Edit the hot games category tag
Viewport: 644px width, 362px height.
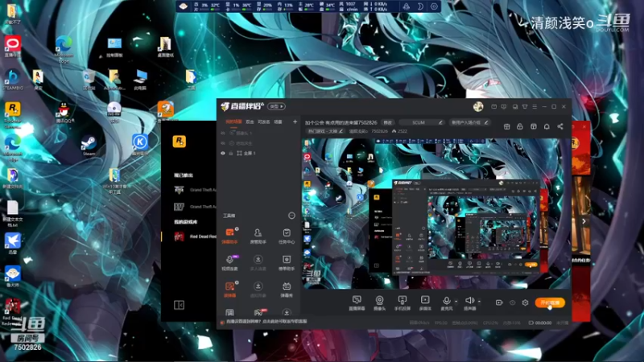[325, 131]
